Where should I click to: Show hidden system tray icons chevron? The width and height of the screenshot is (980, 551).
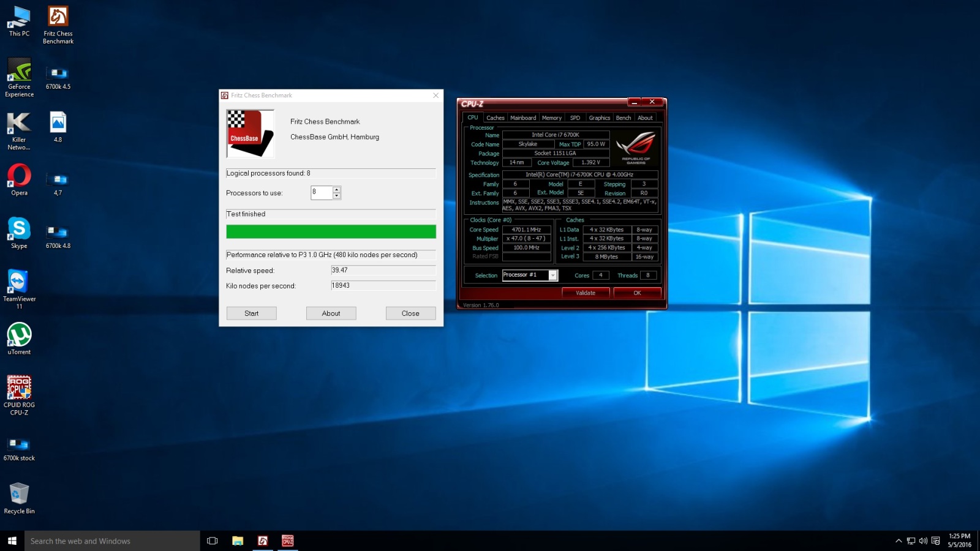pos(899,541)
